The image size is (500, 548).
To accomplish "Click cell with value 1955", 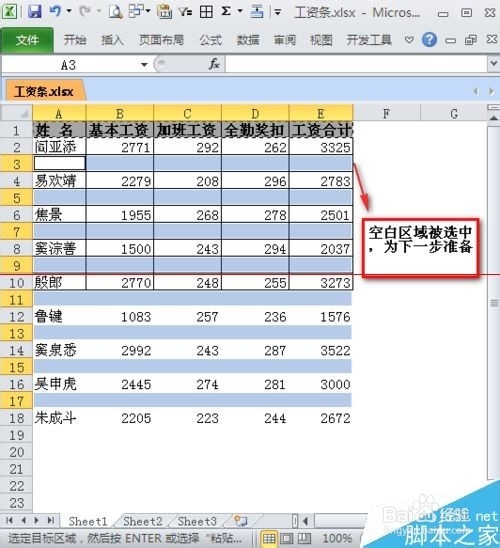I will click(119, 215).
